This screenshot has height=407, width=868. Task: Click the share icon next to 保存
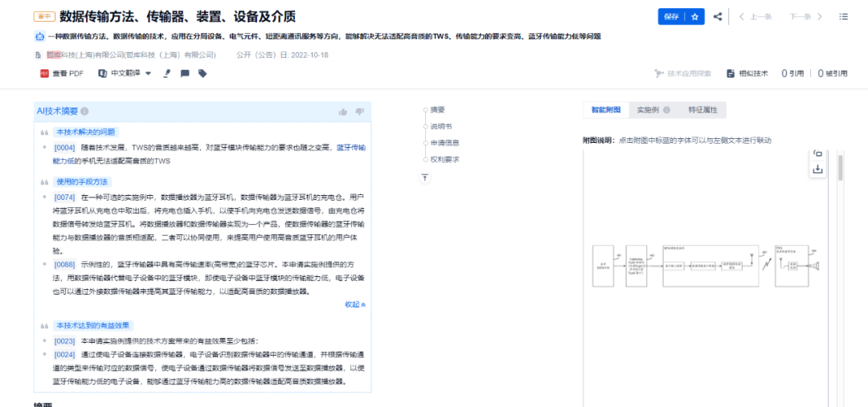point(718,17)
